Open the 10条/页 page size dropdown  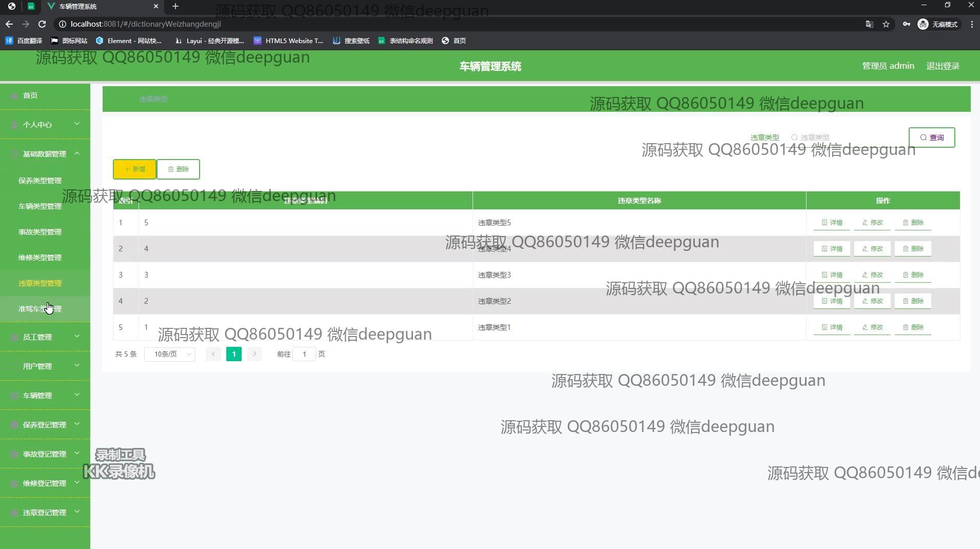coord(170,354)
